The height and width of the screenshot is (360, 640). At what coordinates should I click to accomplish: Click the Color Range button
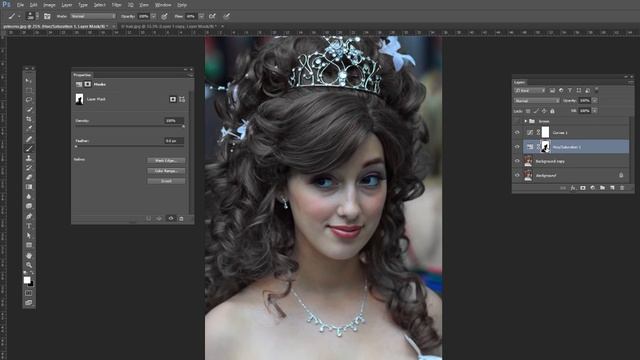click(x=166, y=171)
